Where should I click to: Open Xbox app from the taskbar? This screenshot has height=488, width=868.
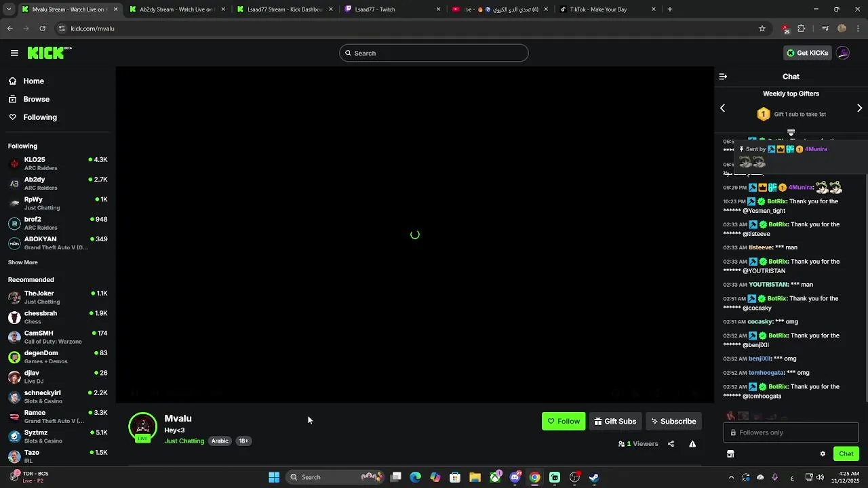point(495,477)
